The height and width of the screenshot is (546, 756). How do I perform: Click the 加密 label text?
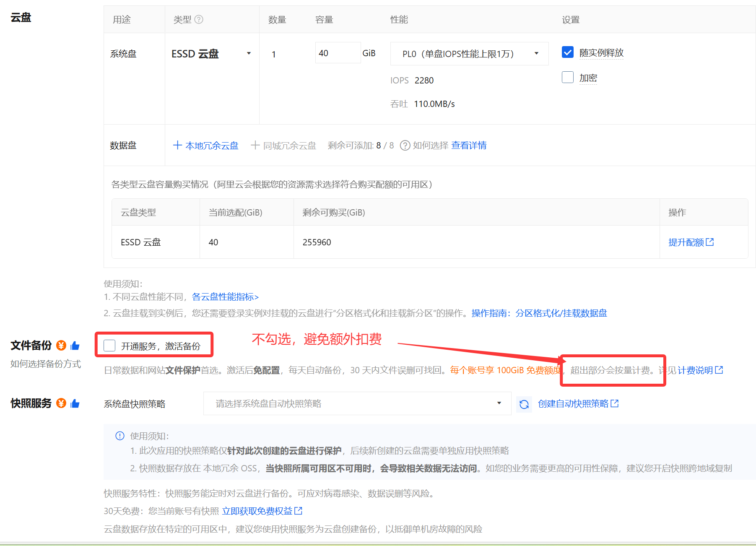coord(588,78)
